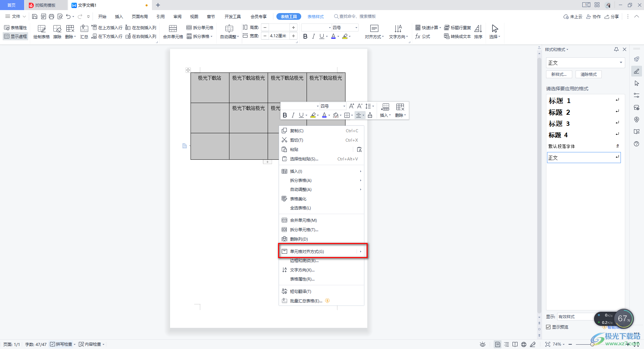Open Table Properties in ribbon
Screen dimensions: 644x349
[x=15, y=28]
